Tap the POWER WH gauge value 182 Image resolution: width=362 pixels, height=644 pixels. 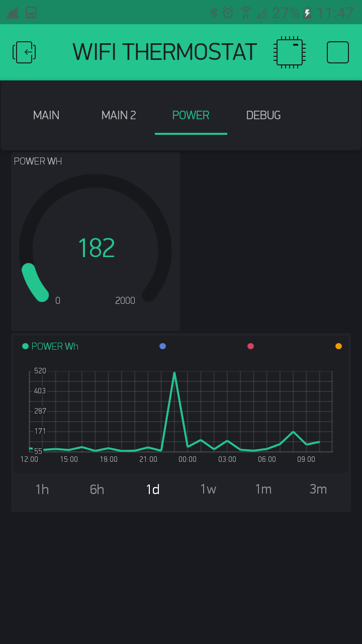point(96,248)
